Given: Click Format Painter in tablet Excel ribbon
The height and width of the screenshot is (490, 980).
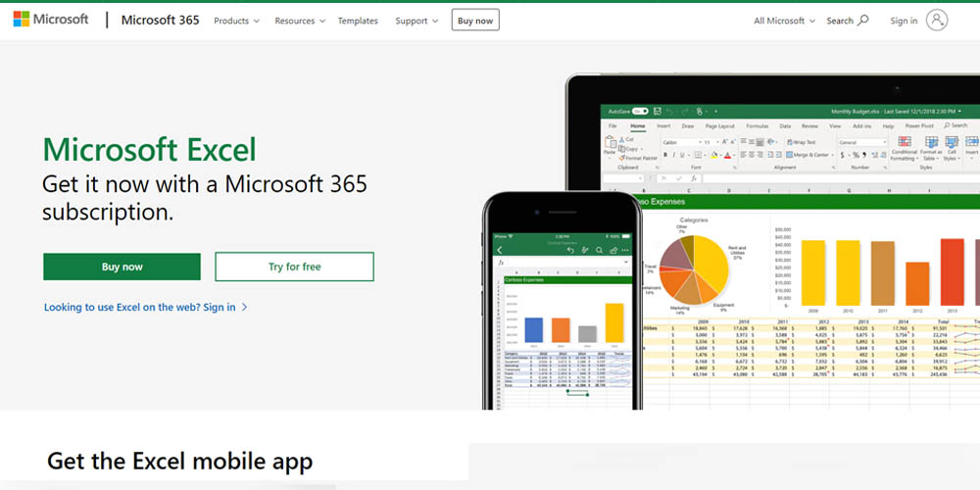Looking at the screenshot, I should [638, 158].
